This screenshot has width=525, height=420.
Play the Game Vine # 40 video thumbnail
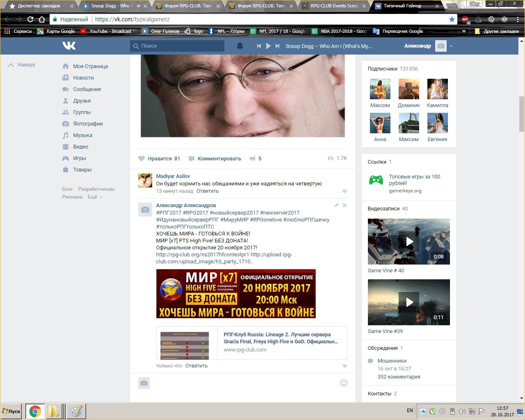pyautogui.click(x=409, y=242)
